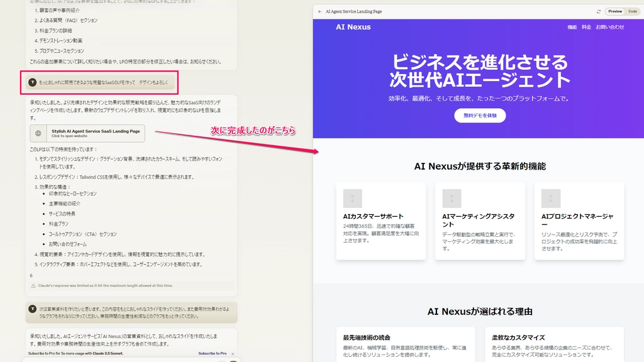Dismiss the Subscribe to Pro banner
Image resolution: width=644 pixels, height=362 pixels.
[x=233, y=353]
